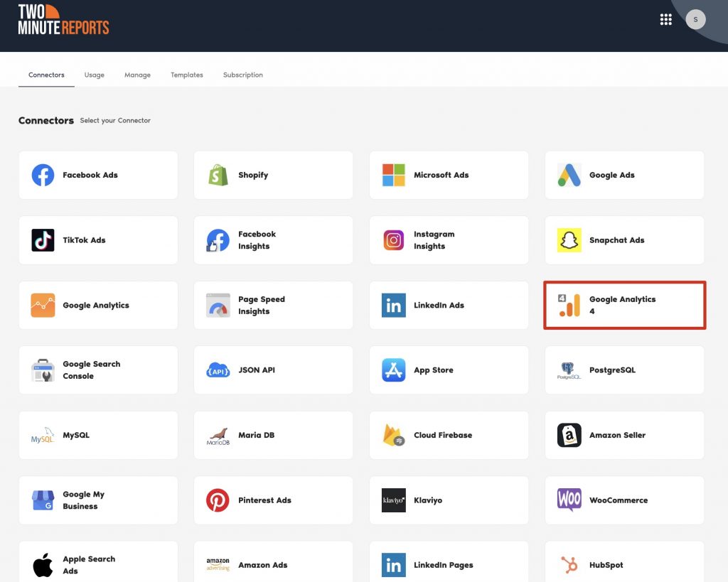Select the TikTok Ads icon
This screenshot has height=582, width=728.
pos(43,240)
